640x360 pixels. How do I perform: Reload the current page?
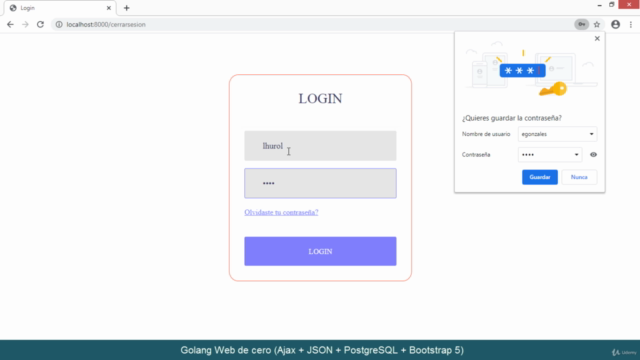pyautogui.click(x=40, y=24)
